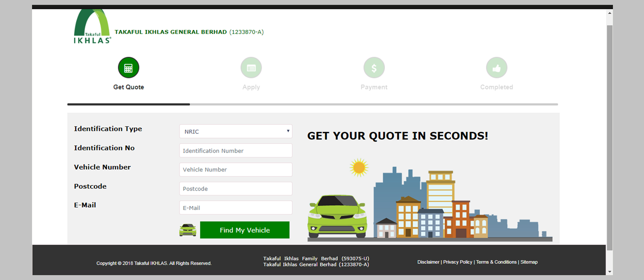Image resolution: width=644 pixels, height=280 pixels.
Task: Click the Payment step label
Action: pyautogui.click(x=374, y=87)
